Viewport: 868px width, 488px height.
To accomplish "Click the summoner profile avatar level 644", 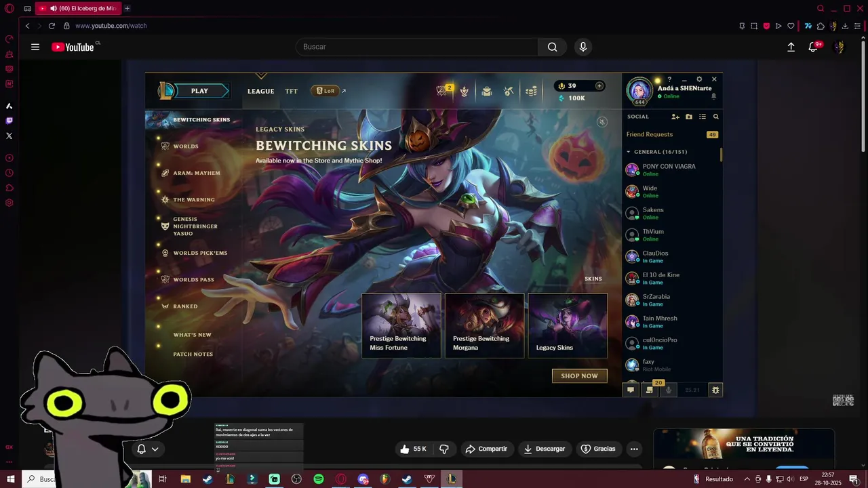I will [639, 91].
